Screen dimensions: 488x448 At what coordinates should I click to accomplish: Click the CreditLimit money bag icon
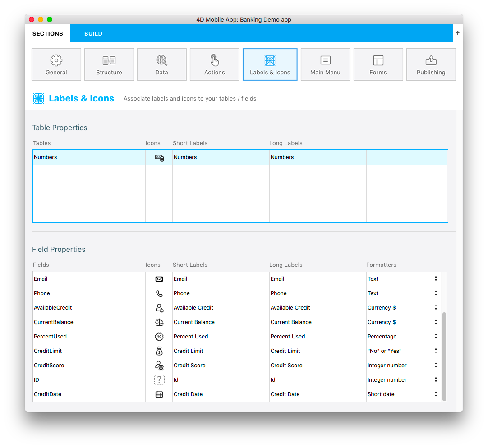click(159, 351)
